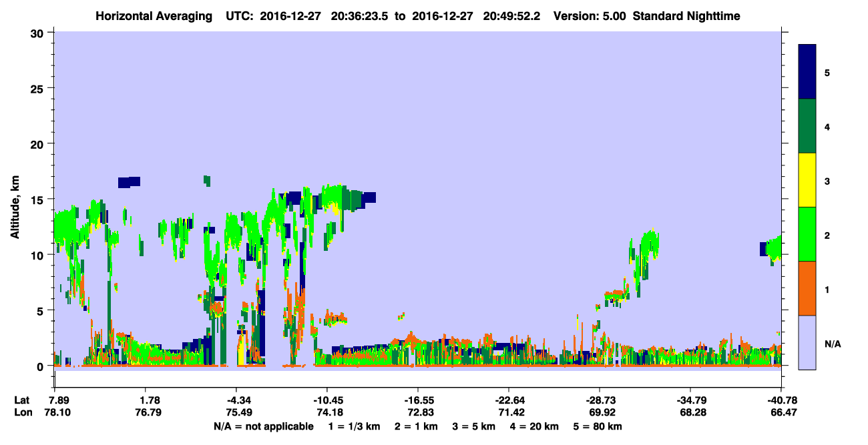
Task: Click the bright green color bar segment 2
Action: (x=807, y=234)
